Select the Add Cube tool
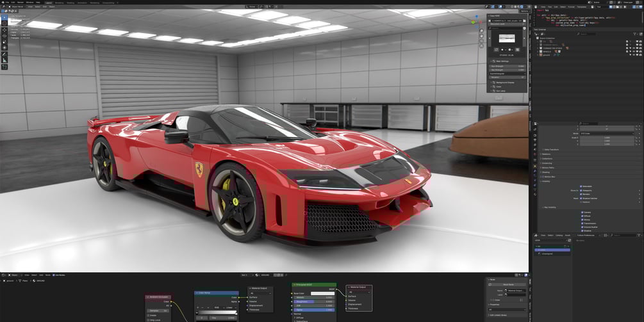 pos(4,67)
